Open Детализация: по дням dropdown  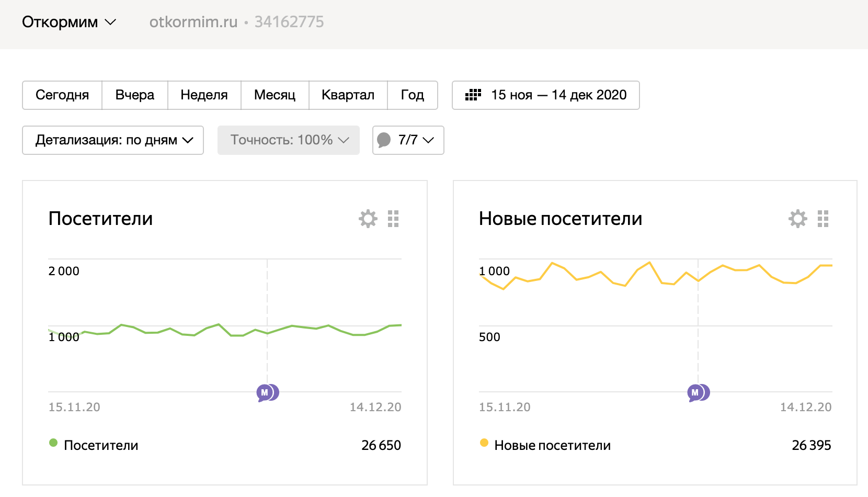(x=113, y=140)
